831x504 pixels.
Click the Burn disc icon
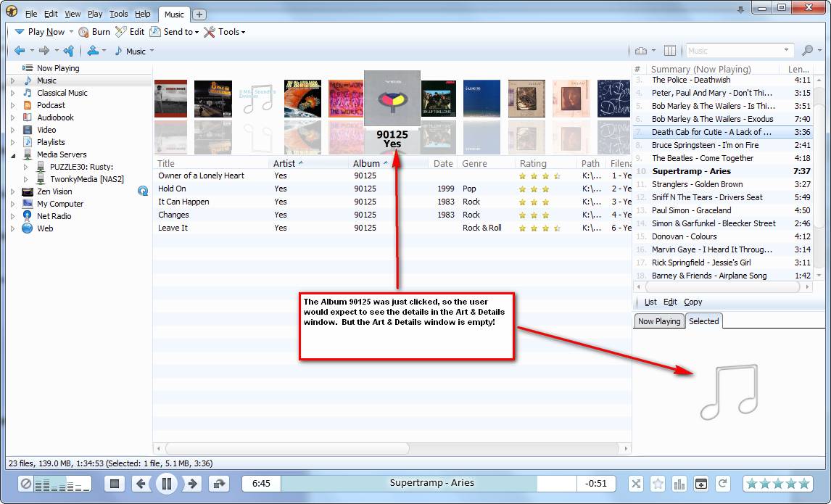(83, 32)
